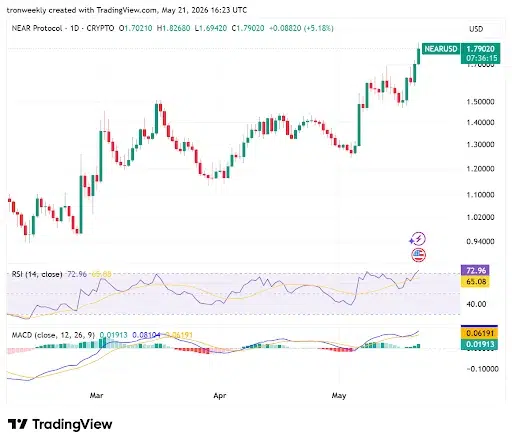Click the 1.10000 price axis label
512x444 pixels.
pyautogui.click(x=480, y=195)
